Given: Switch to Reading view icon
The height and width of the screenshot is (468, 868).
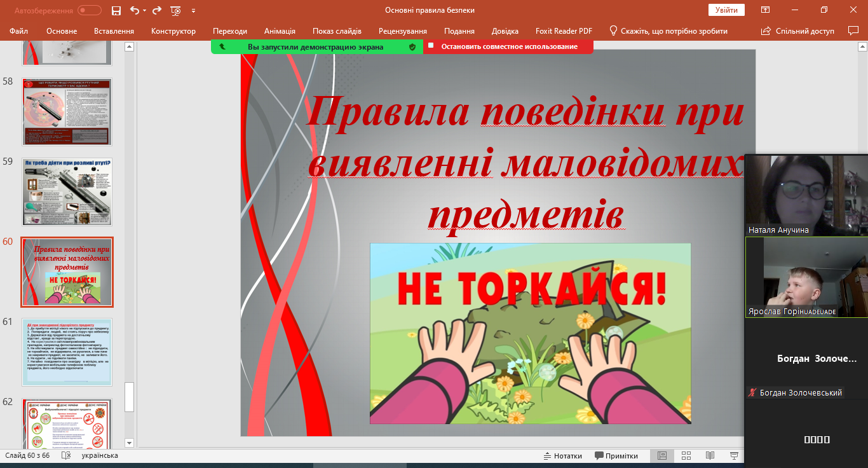Looking at the screenshot, I should [710, 456].
